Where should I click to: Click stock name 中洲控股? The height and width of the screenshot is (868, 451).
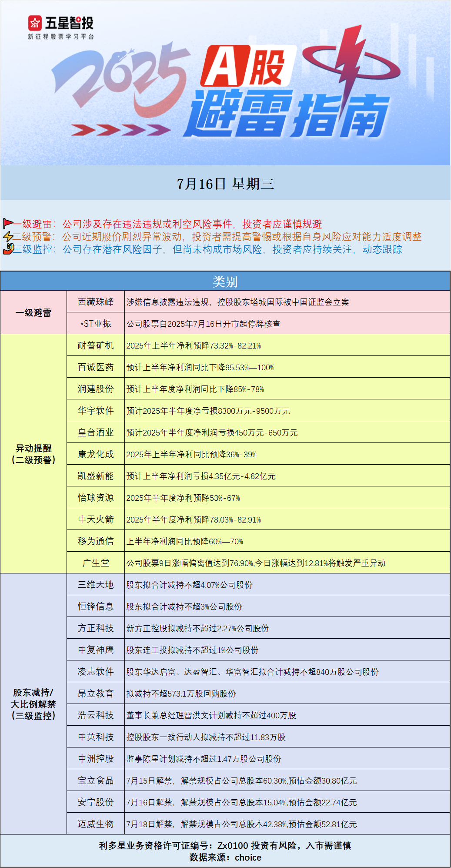(x=96, y=759)
